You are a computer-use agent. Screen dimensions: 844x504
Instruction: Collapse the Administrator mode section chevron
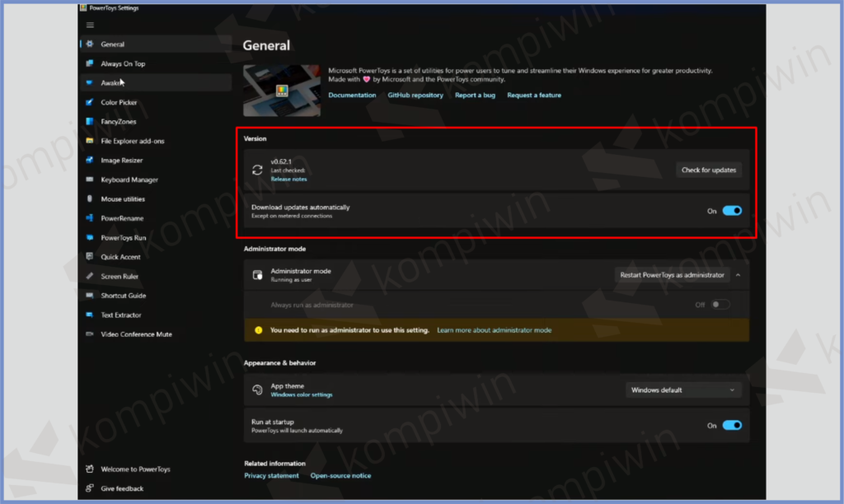[738, 275]
